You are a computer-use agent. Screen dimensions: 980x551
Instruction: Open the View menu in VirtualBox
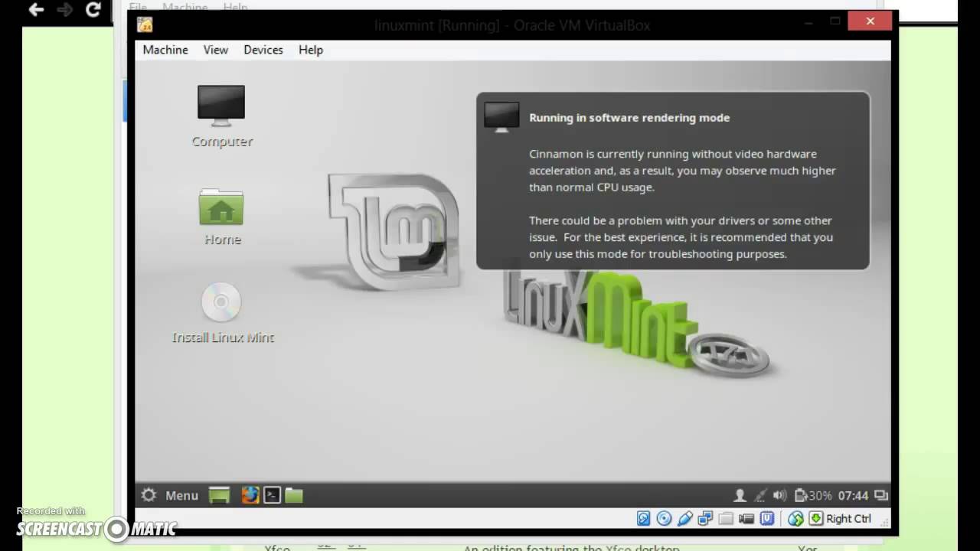216,50
